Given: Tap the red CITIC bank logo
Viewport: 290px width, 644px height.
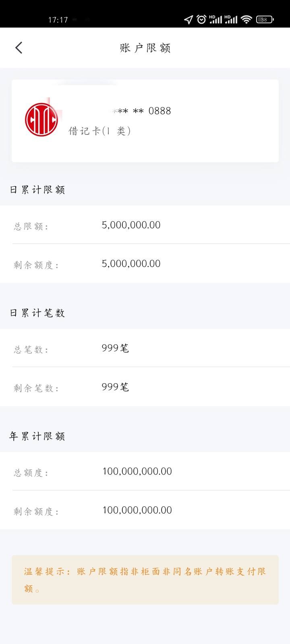Looking at the screenshot, I should coord(41,120).
